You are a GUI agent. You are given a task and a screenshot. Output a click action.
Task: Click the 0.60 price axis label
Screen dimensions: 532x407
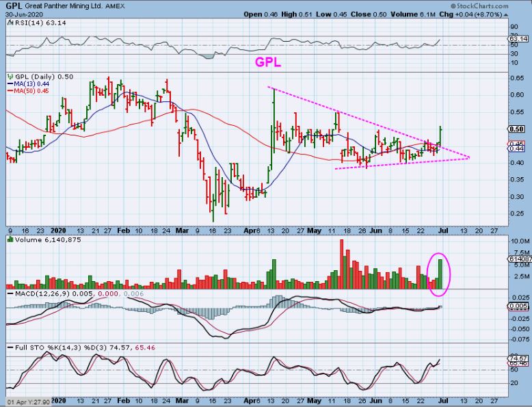tap(517, 94)
